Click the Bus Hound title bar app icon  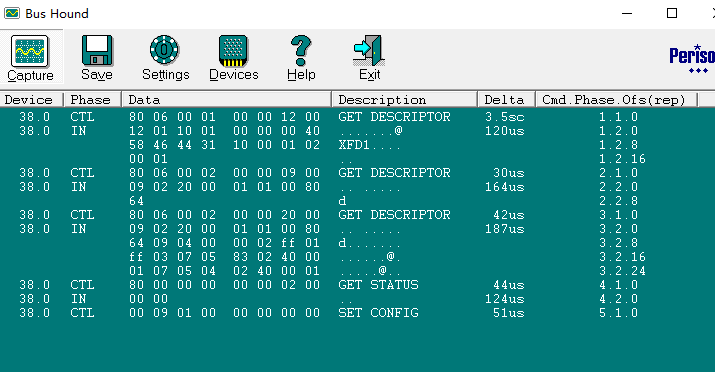pos(12,13)
